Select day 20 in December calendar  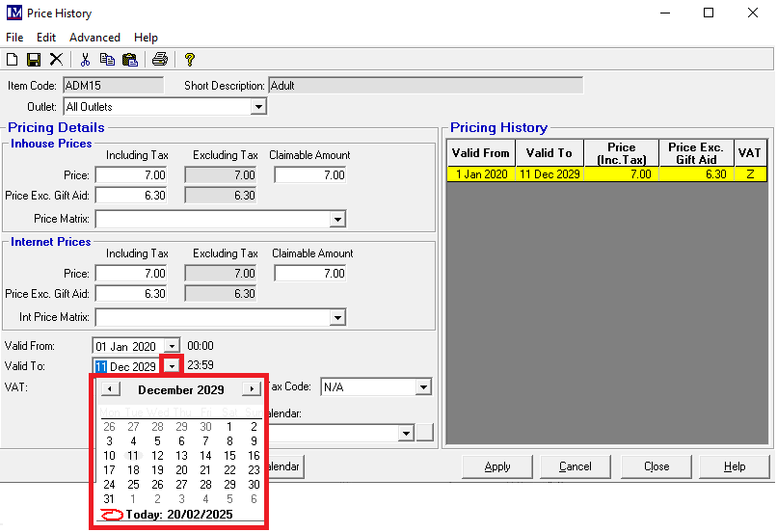point(181,470)
